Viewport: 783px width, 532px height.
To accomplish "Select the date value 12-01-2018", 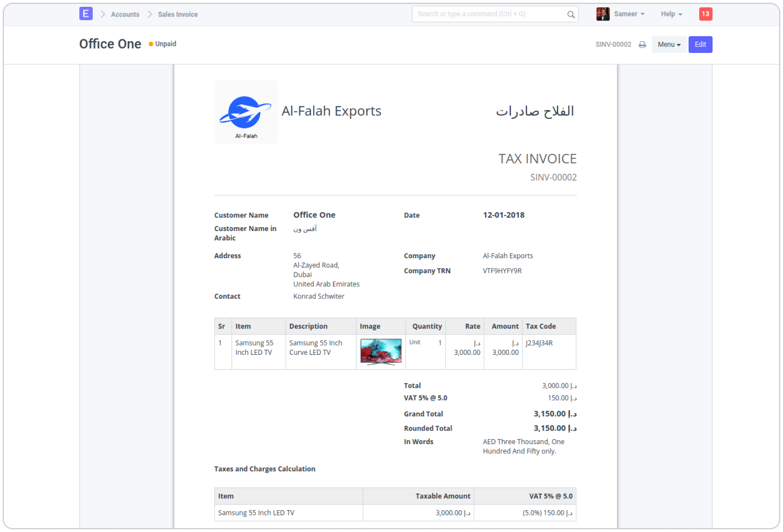I will (x=504, y=215).
